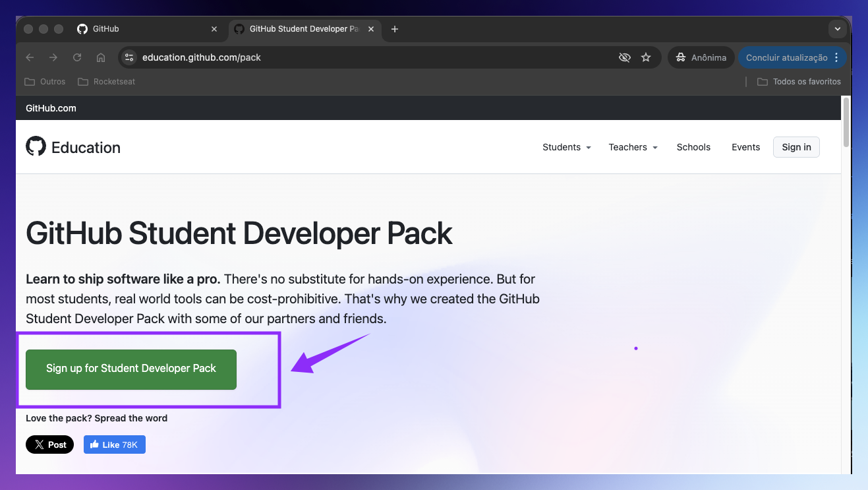This screenshot has width=868, height=490.
Task: Click the Anônima incognito indicator
Action: click(x=701, y=57)
